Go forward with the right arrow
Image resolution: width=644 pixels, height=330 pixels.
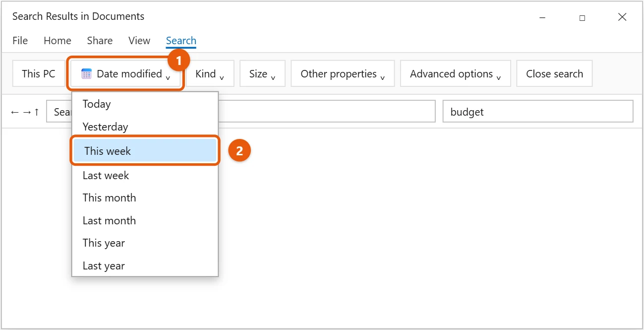pos(27,112)
